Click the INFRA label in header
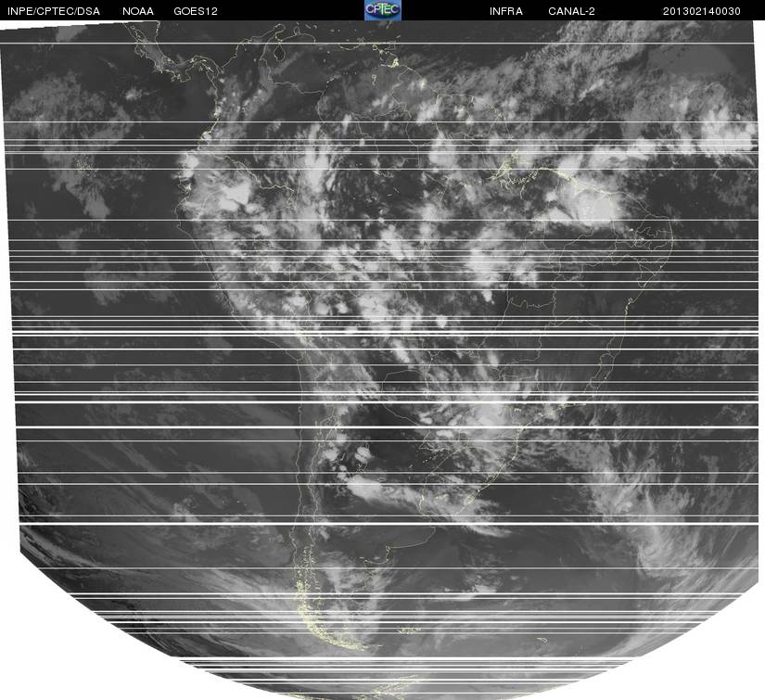This screenshot has height=700, width=765. coord(506,11)
